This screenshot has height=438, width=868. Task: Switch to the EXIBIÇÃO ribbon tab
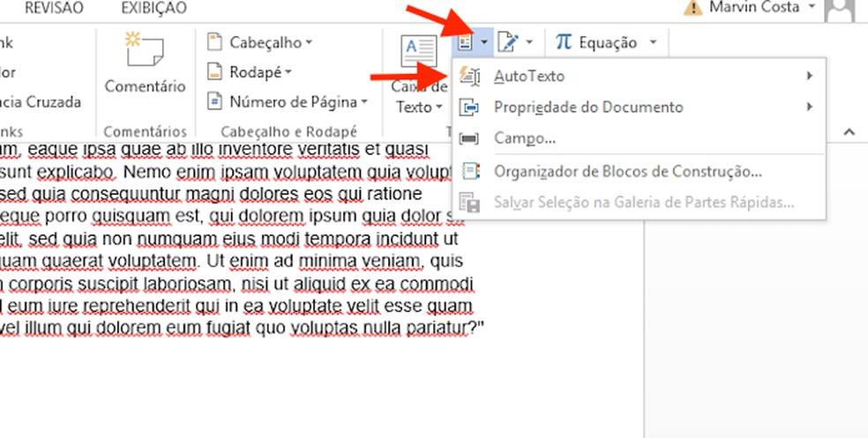point(153,8)
